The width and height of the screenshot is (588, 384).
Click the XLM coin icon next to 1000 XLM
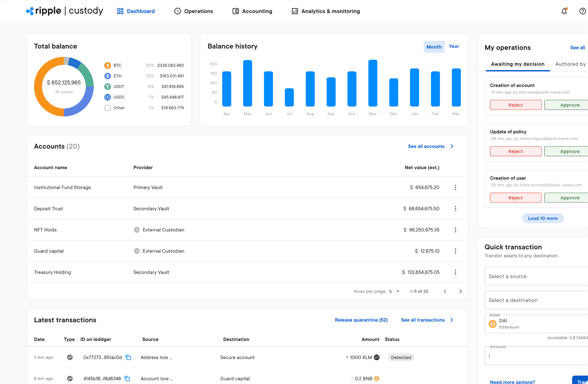(376, 357)
